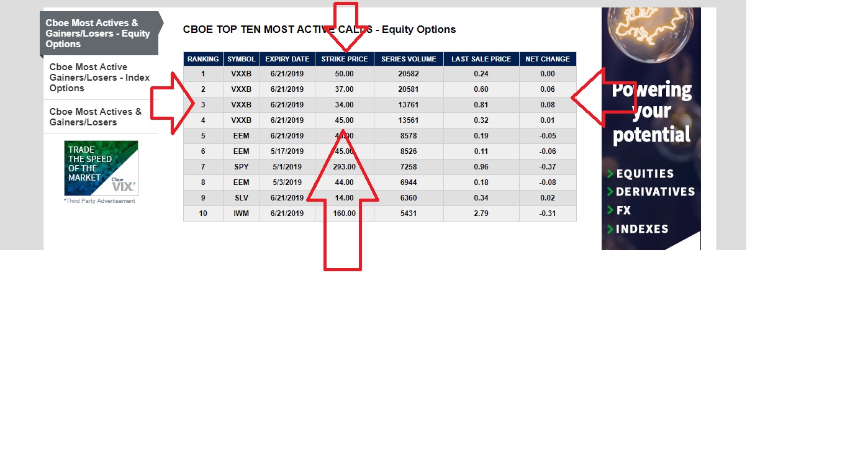This screenshot has height=463, width=868.
Task: Select last sale price 0.18
Action: pos(481,182)
